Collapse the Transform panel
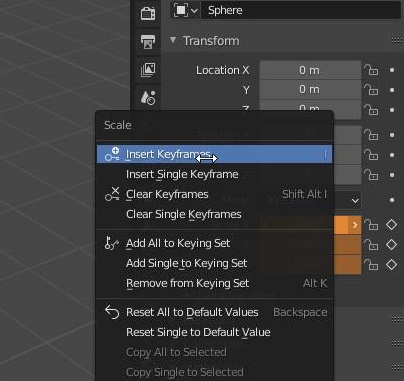 (x=173, y=40)
